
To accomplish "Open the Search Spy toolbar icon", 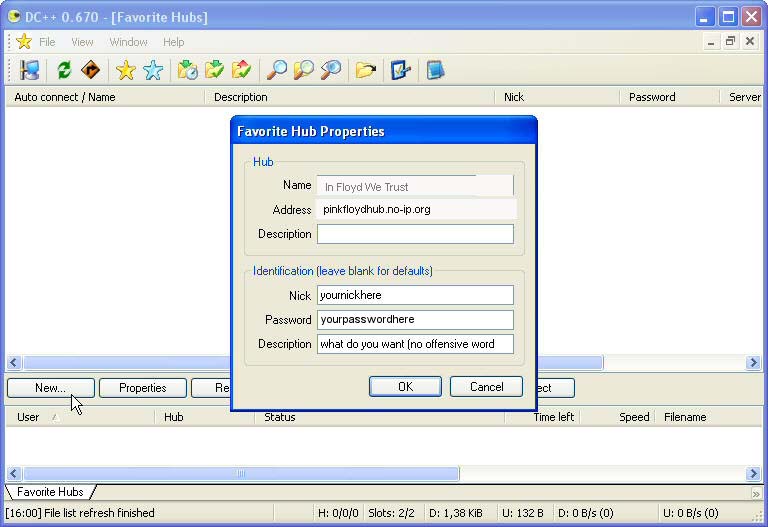I will [x=330, y=70].
